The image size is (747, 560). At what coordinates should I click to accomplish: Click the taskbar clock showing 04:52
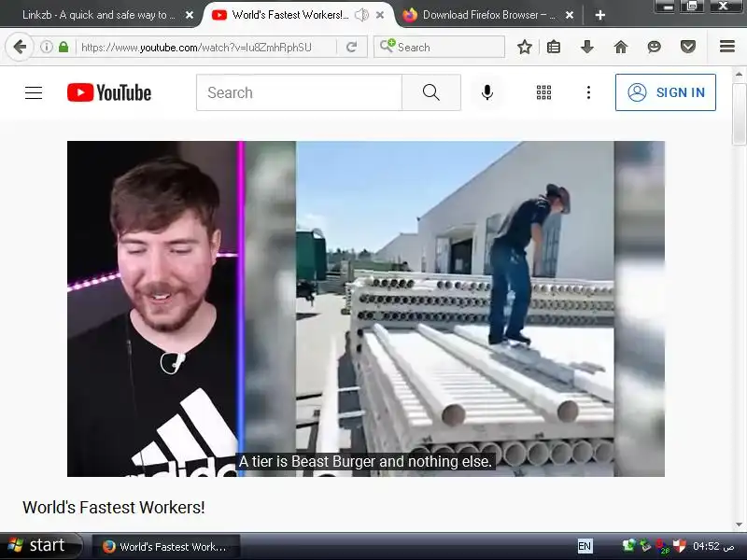click(713, 546)
